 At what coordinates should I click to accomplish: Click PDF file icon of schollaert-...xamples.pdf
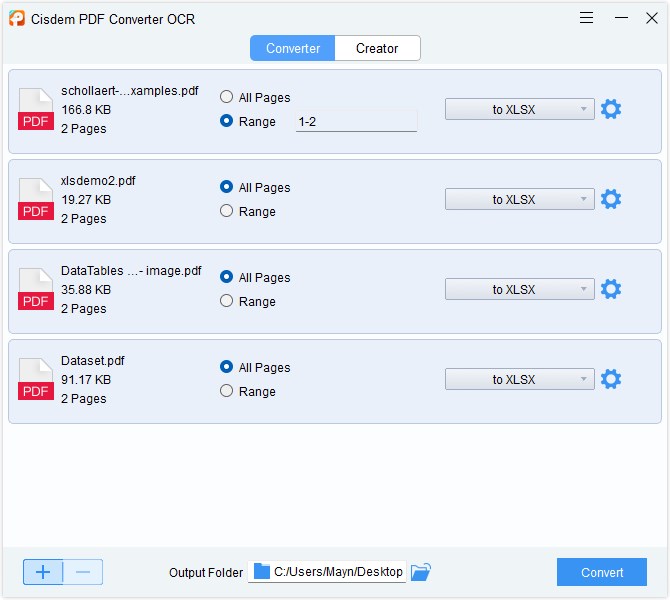tap(35, 109)
